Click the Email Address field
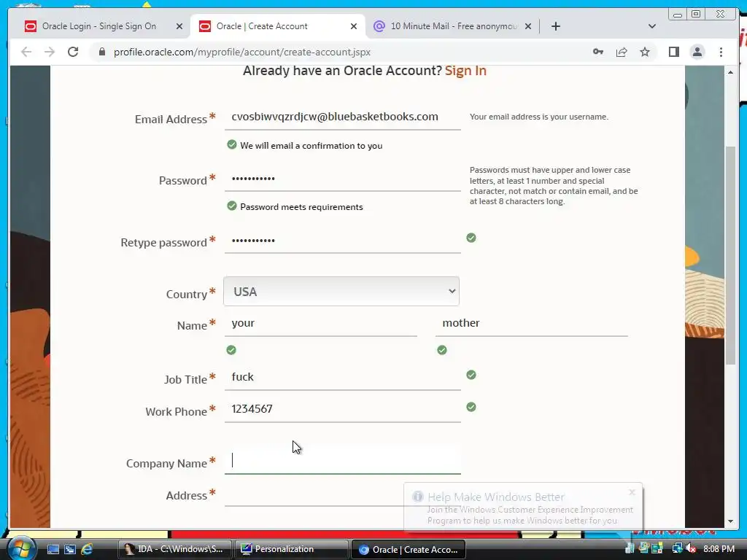This screenshot has width=747, height=560. click(x=343, y=117)
